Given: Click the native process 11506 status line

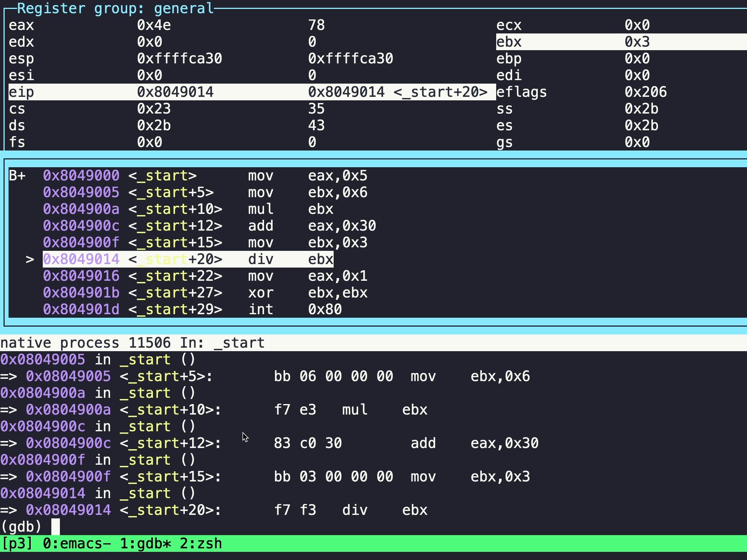Looking at the screenshot, I should coord(132,343).
